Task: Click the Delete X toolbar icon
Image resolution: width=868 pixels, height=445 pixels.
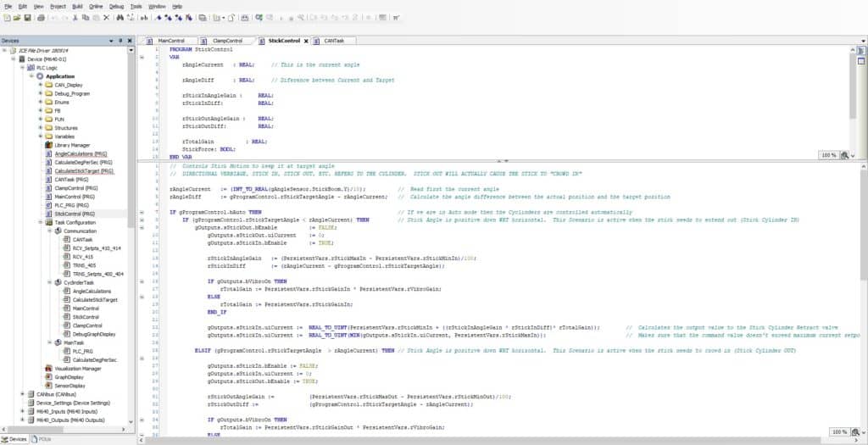Action: click(106, 17)
